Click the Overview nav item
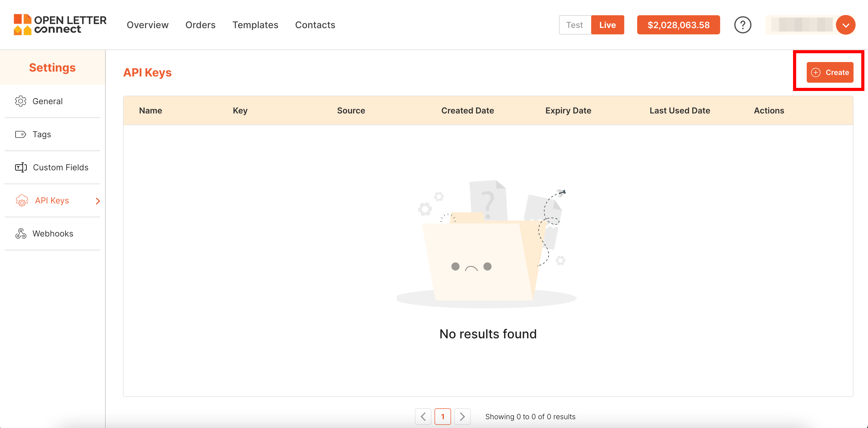This screenshot has height=428, width=868. point(147,25)
